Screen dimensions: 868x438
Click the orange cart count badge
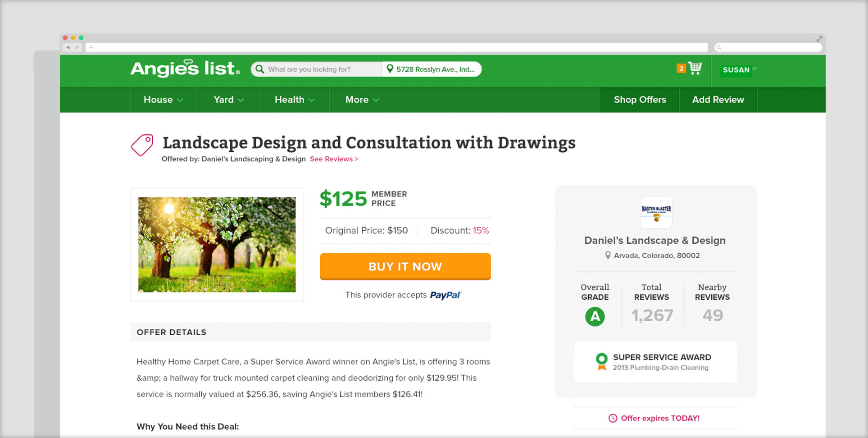(681, 68)
